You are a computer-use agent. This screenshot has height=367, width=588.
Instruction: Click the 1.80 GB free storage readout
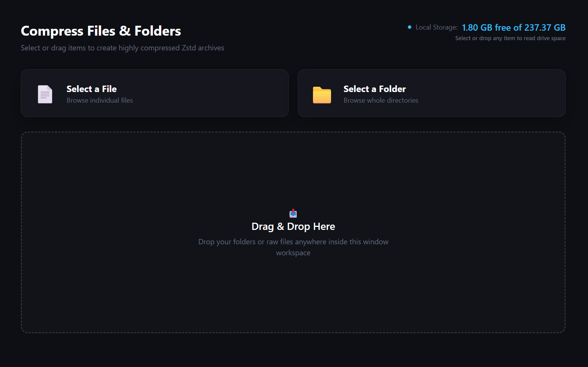click(x=513, y=28)
